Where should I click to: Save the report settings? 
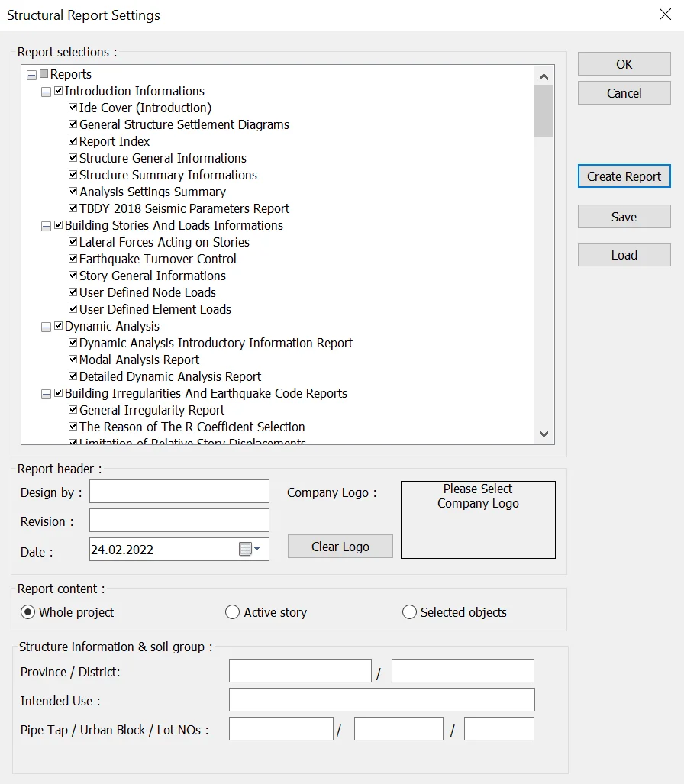(x=624, y=217)
